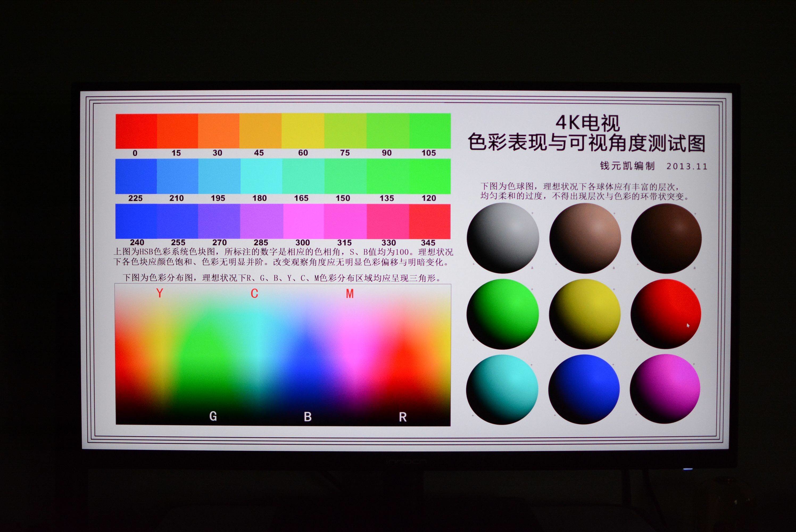Click the 4K电视 title text
Image resolution: width=796 pixels, height=532 pixels.
587,123
